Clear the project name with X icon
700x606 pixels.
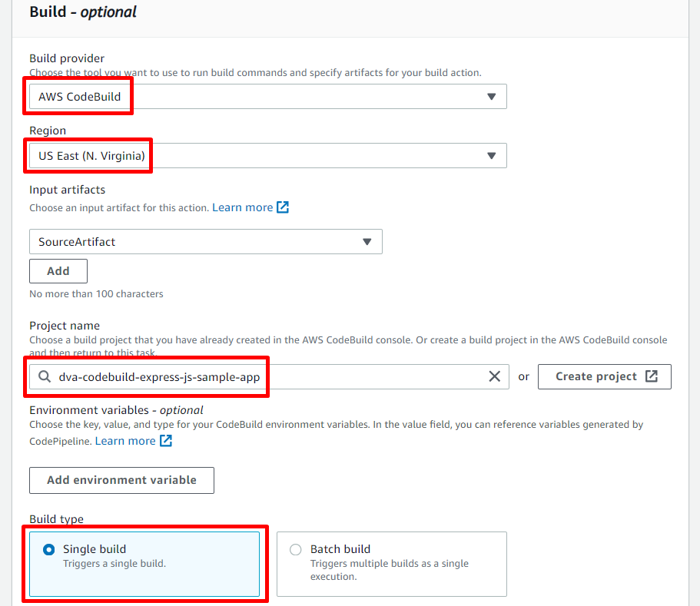click(x=494, y=376)
